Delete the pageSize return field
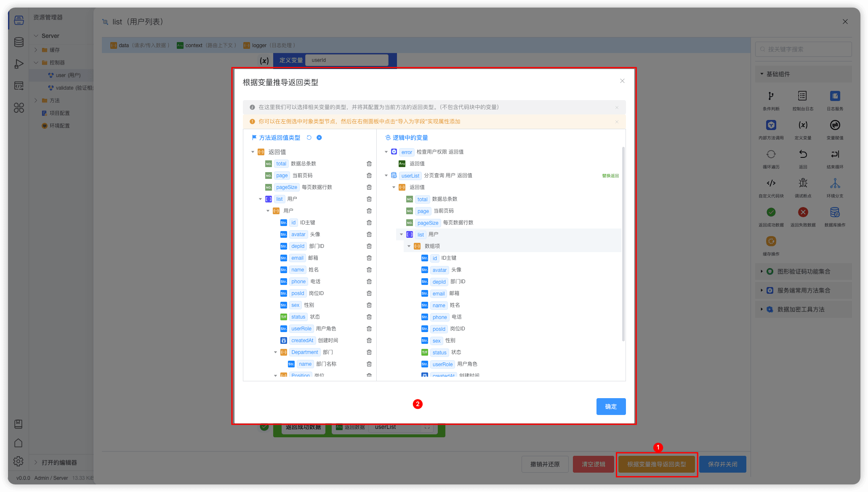868x492 pixels. (x=369, y=187)
